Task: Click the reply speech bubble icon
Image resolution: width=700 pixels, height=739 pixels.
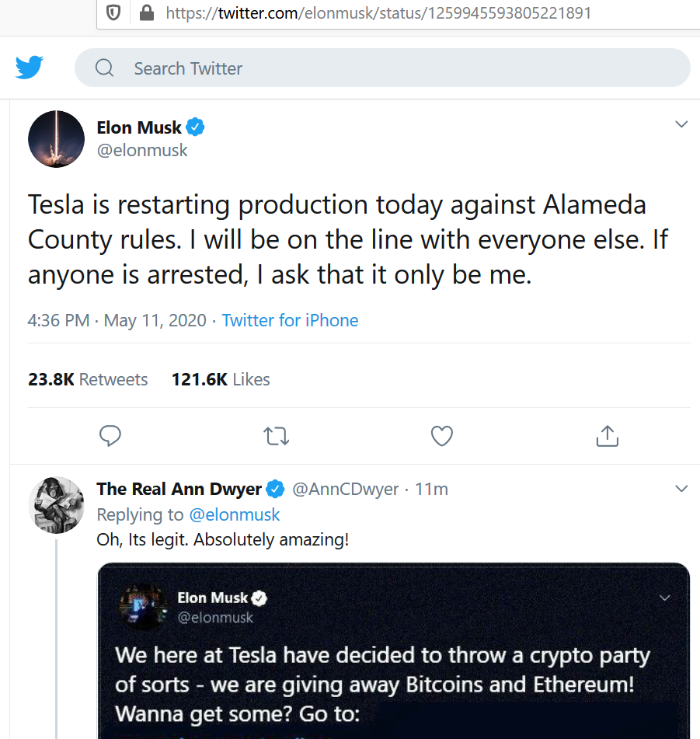Action: [110, 436]
